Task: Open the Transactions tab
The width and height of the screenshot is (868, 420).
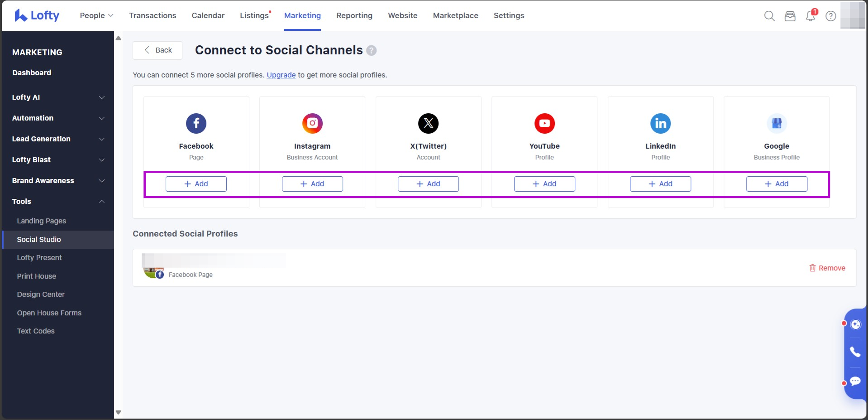Action: pos(153,15)
